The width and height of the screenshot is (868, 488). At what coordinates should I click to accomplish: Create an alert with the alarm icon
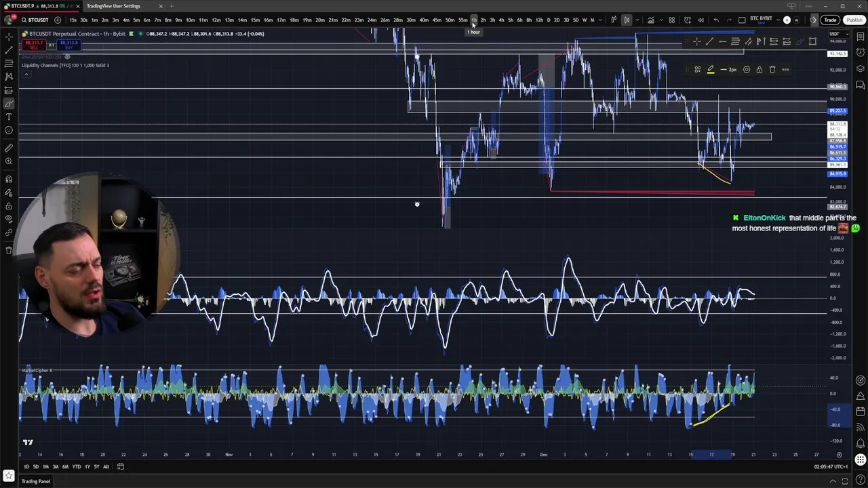tap(687, 20)
